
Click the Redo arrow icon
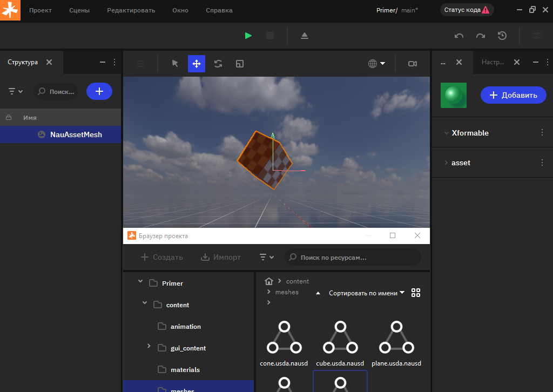[481, 36]
